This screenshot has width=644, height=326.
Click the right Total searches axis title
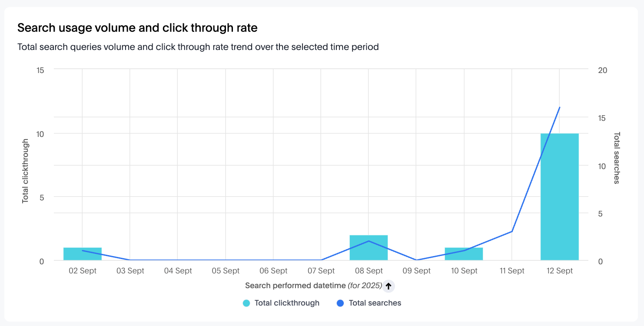pos(616,158)
